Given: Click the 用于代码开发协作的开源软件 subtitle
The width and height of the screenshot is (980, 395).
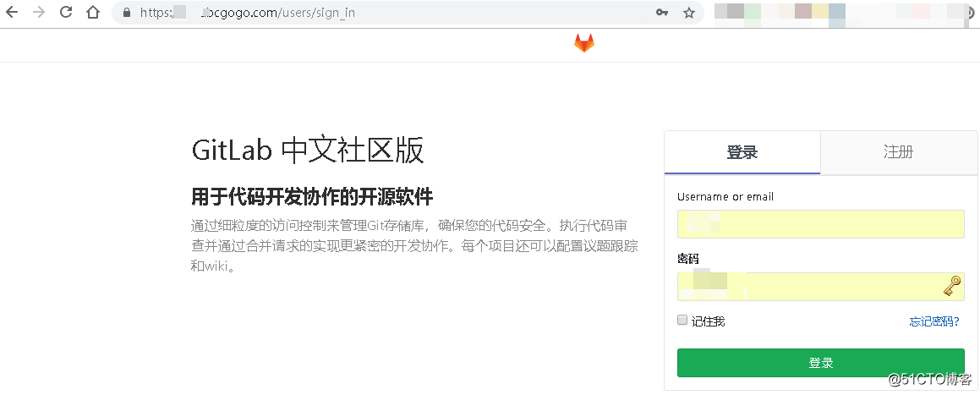Looking at the screenshot, I should [312, 196].
